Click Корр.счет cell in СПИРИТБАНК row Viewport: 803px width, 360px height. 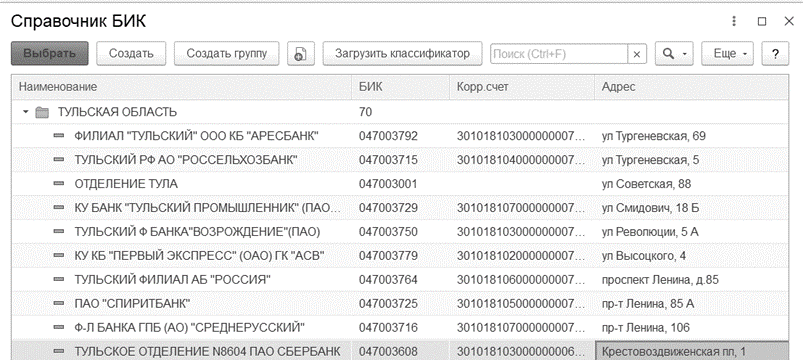point(522,303)
